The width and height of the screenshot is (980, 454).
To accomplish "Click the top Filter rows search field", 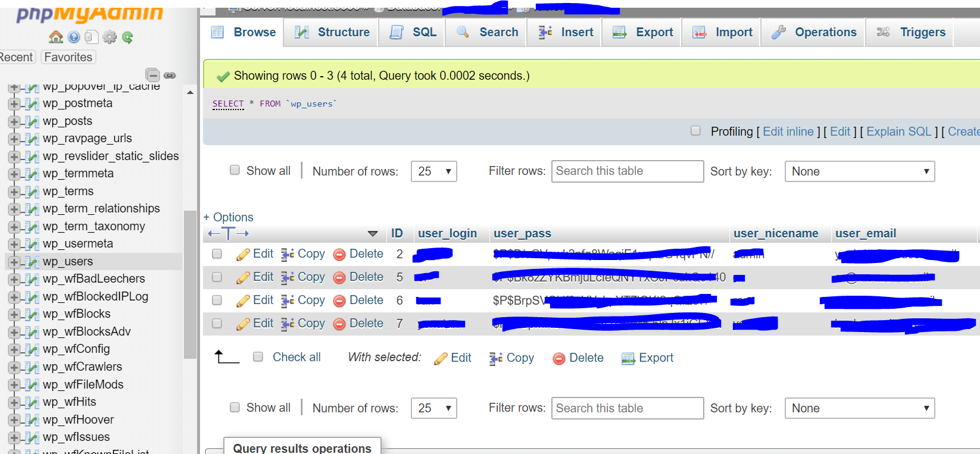I will pyautogui.click(x=628, y=171).
